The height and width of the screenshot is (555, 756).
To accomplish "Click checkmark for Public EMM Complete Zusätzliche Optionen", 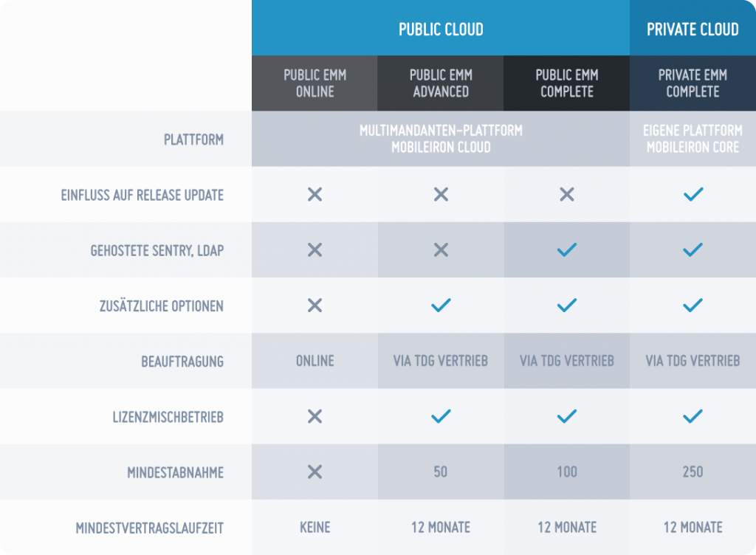I will pyautogui.click(x=567, y=306).
